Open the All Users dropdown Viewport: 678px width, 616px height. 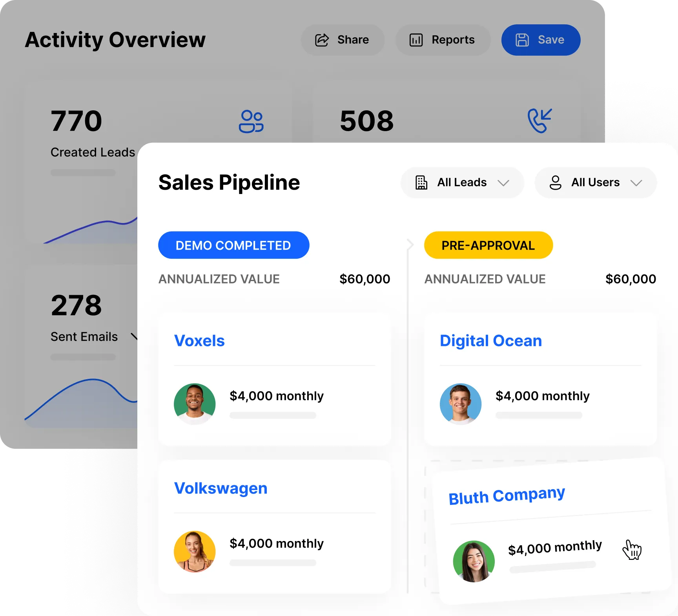pos(596,183)
